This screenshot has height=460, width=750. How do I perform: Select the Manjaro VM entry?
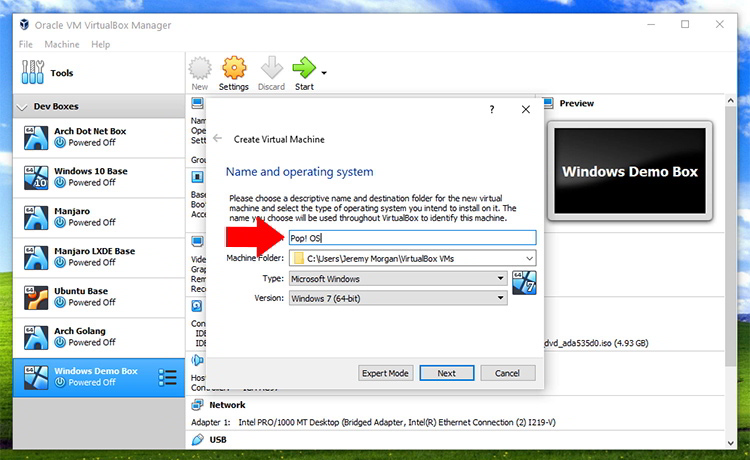tap(99, 217)
